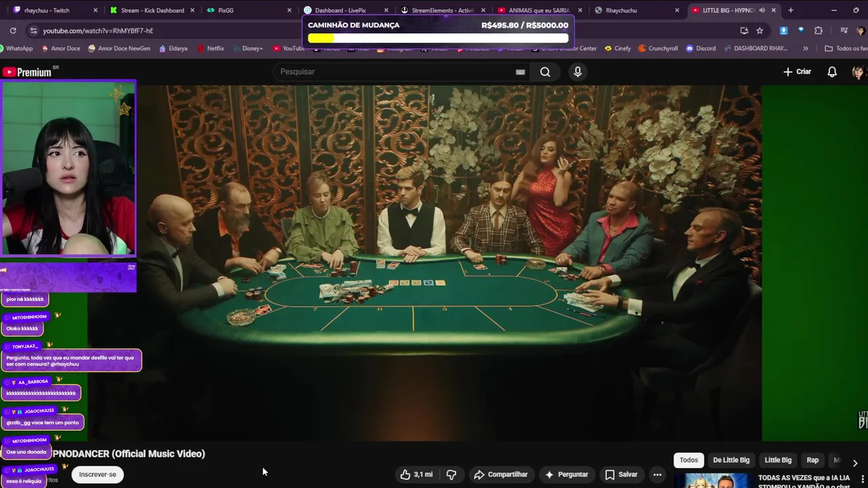This screenshot has height=488, width=868.
Task: Open the Criar create menu
Action: [x=797, y=72]
